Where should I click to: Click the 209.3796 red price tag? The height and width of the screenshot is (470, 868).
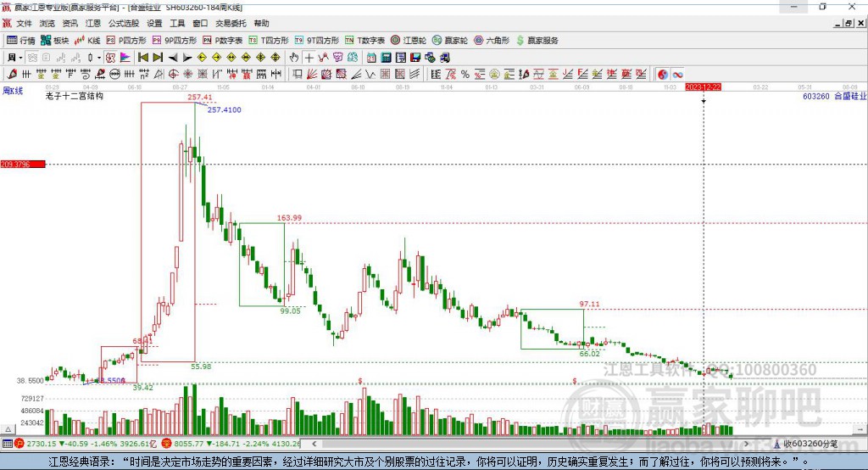(23, 164)
